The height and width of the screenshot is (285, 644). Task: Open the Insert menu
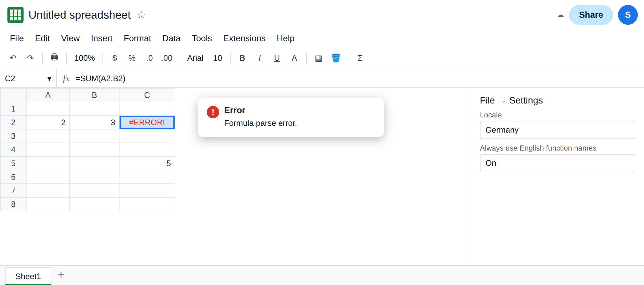pos(102,38)
